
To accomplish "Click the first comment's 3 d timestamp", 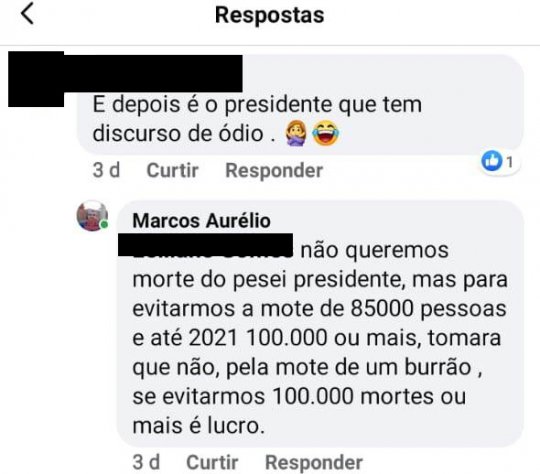I will tap(106, 170).
